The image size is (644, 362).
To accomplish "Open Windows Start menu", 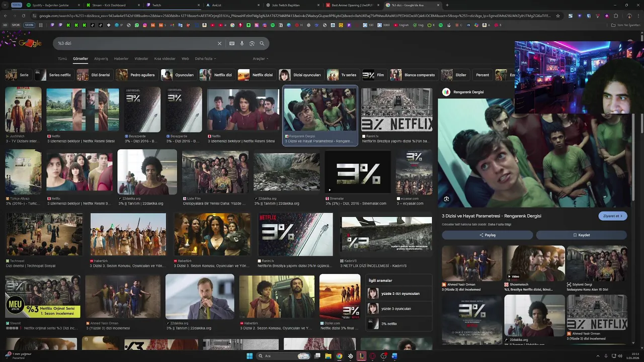I will coord(250,356).
